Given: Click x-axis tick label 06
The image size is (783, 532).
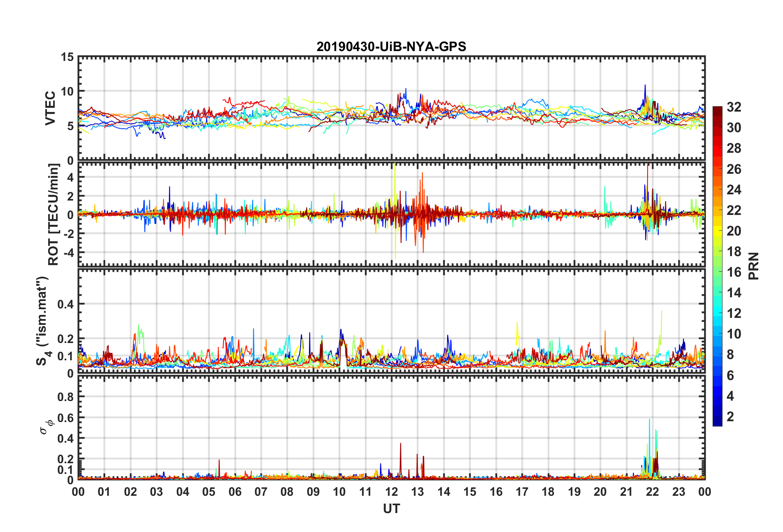Looking at the screenshot, I should tap(235, 492).
